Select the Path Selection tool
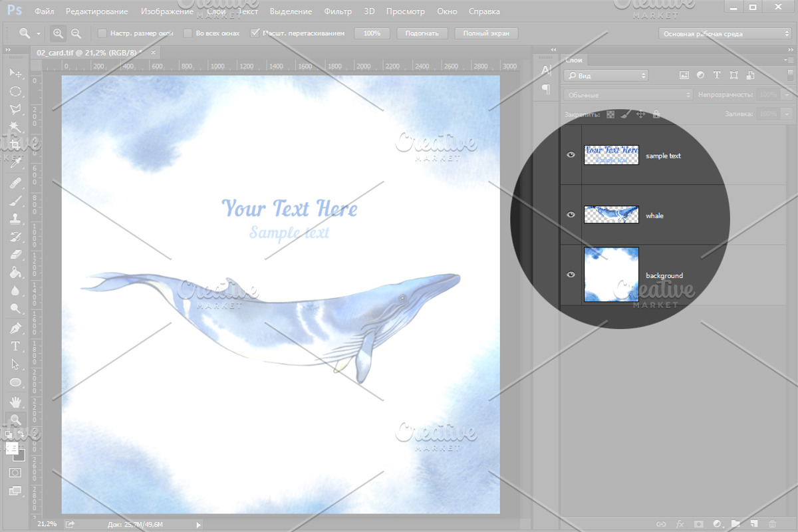This screenshot has width=798, height=532. point(15,364)
